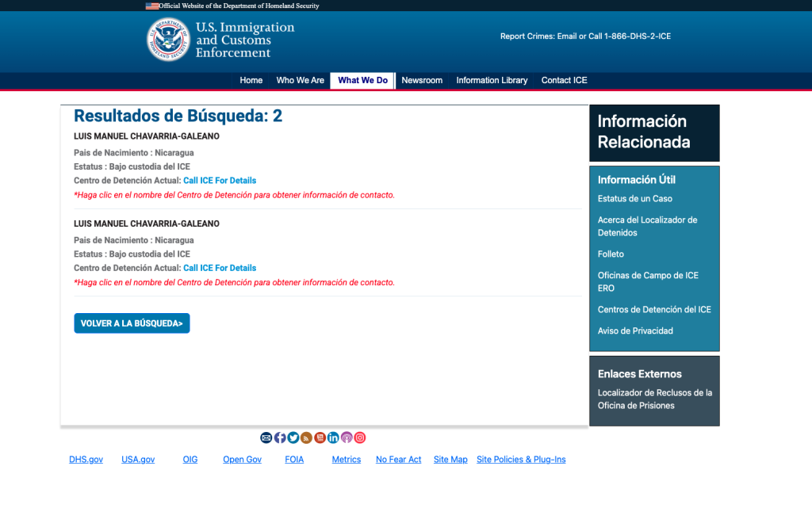
Task: Click the Department of Homeland Security seal logo
Action: tap(168, 40)
